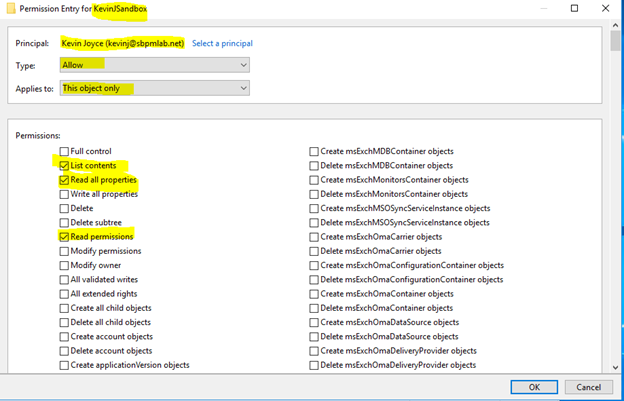Tick Create msExchOmaDeliveryProvider objects
Viewport: 624px width, 401px height.
pos(314,351)
